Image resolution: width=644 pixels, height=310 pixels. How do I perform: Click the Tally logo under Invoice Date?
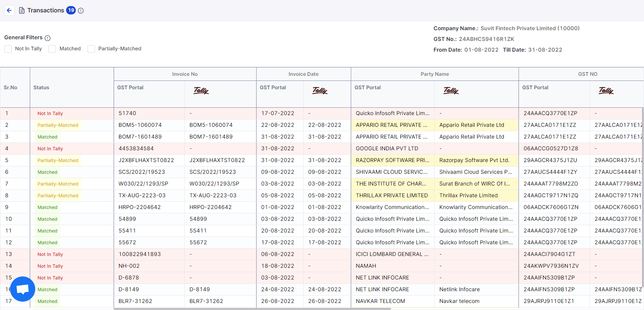tap(320, 91)
